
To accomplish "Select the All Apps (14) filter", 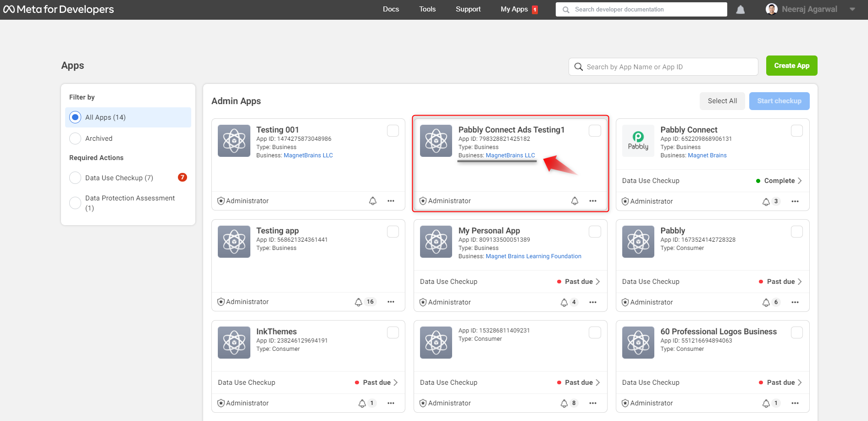I will [x=128, y=117].
